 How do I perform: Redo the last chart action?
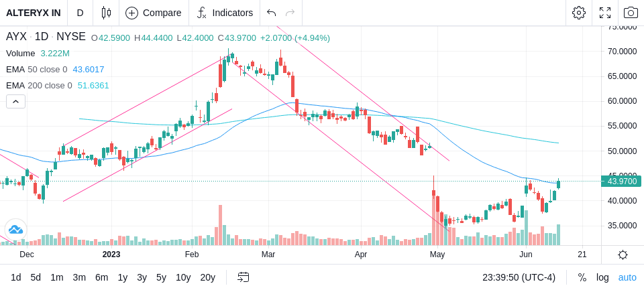click(290, 13)
